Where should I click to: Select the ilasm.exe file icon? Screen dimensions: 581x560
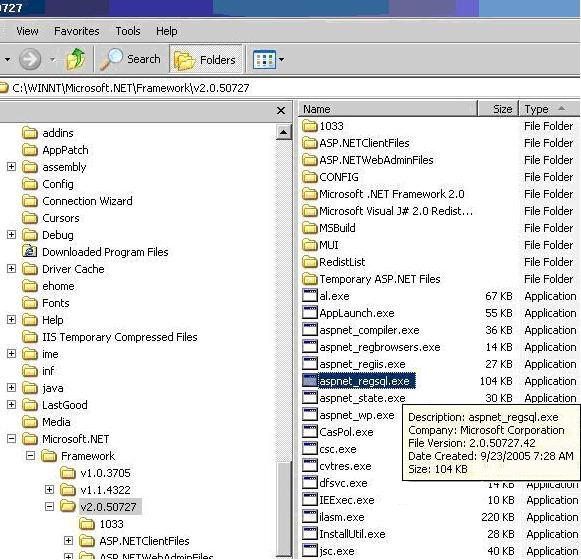pyautogui.click(x=310, y=517)
